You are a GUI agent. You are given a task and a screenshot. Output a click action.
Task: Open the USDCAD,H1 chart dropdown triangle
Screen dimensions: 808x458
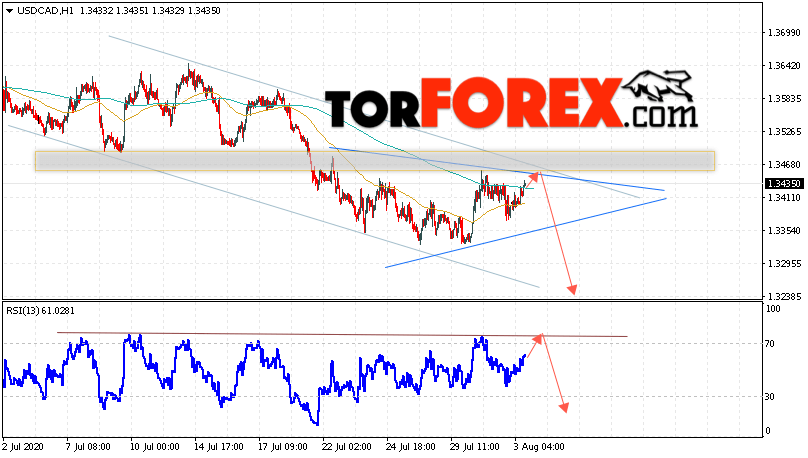tap(9, 11)
